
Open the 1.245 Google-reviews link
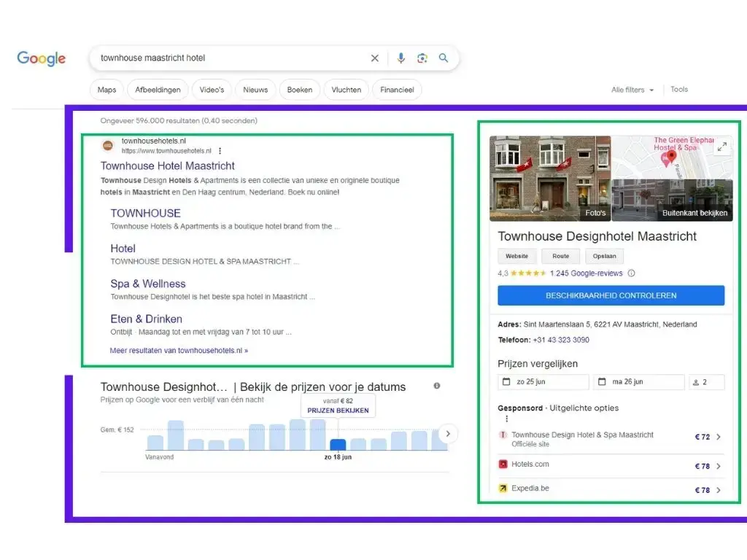(x=586, y=273)
